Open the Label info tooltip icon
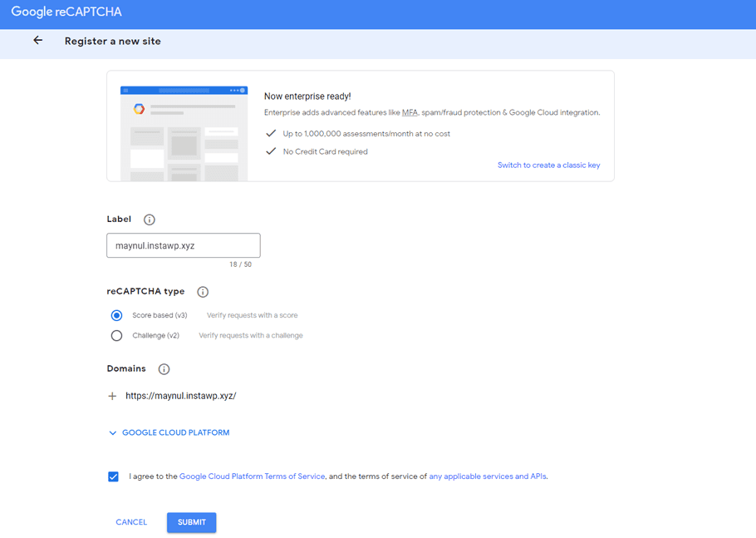 [149, 220]
